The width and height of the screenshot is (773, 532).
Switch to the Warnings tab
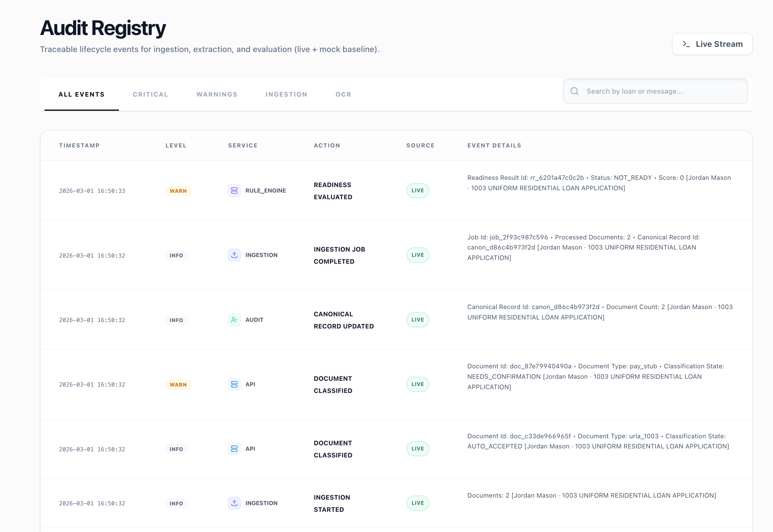217,94
